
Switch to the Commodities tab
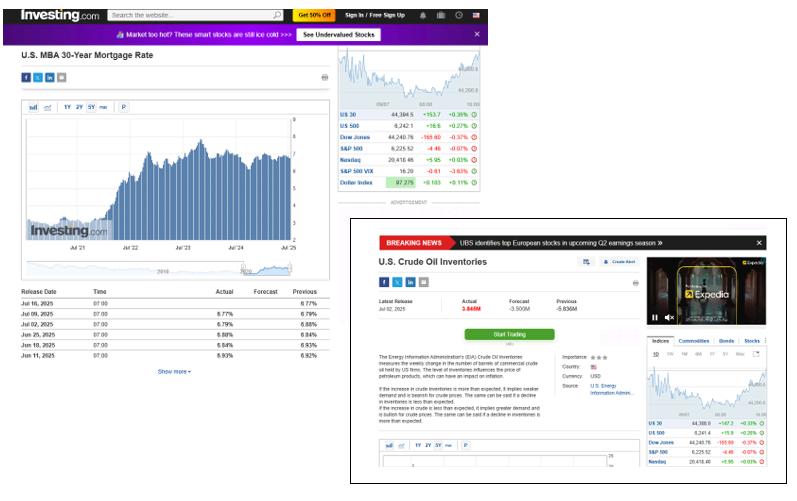coord(694,341)
